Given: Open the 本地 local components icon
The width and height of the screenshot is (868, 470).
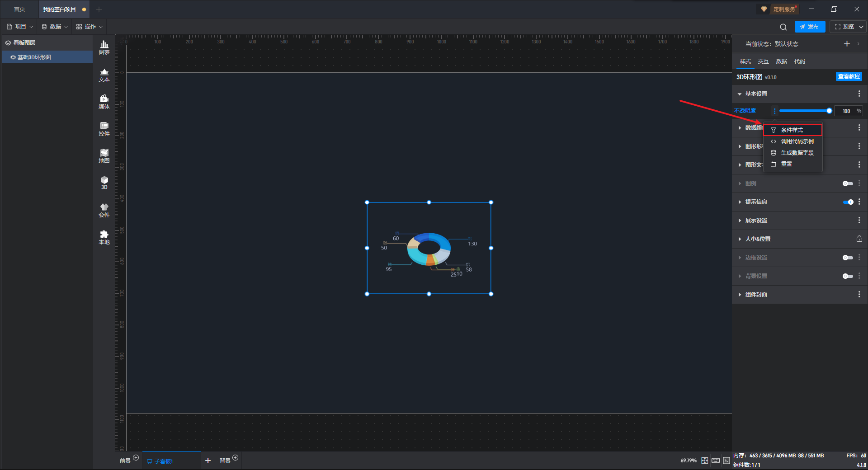Looking at the screenshot, I should 104,238.
